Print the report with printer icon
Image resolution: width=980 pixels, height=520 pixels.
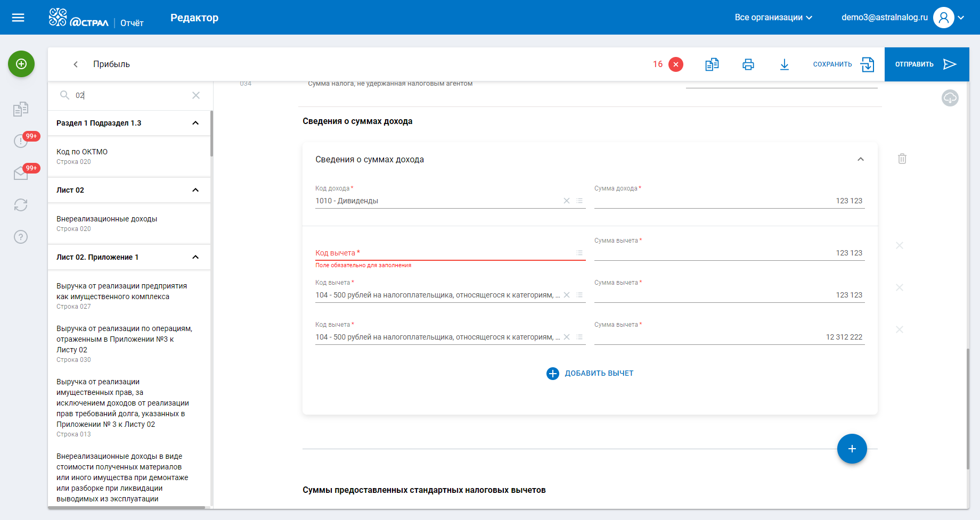[x=748, y=64]
